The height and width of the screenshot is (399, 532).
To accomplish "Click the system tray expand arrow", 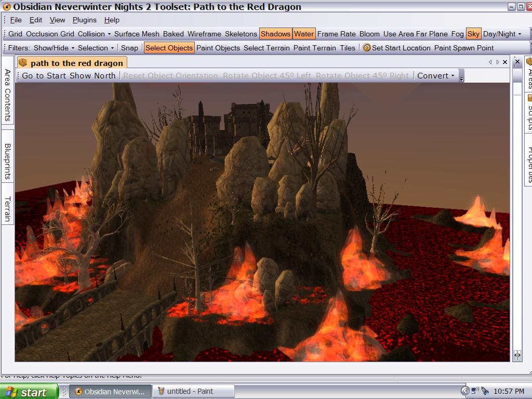I will (x=465, y=391).
